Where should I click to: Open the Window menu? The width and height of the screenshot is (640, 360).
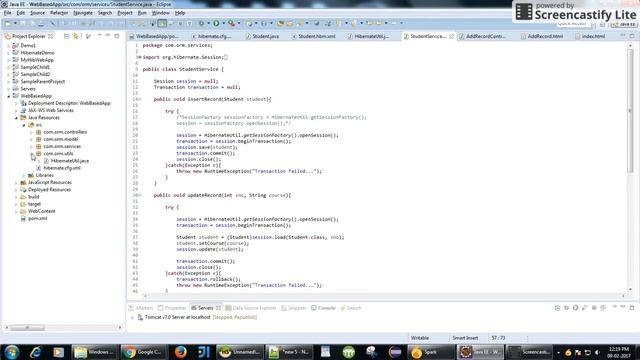[160, 13]
